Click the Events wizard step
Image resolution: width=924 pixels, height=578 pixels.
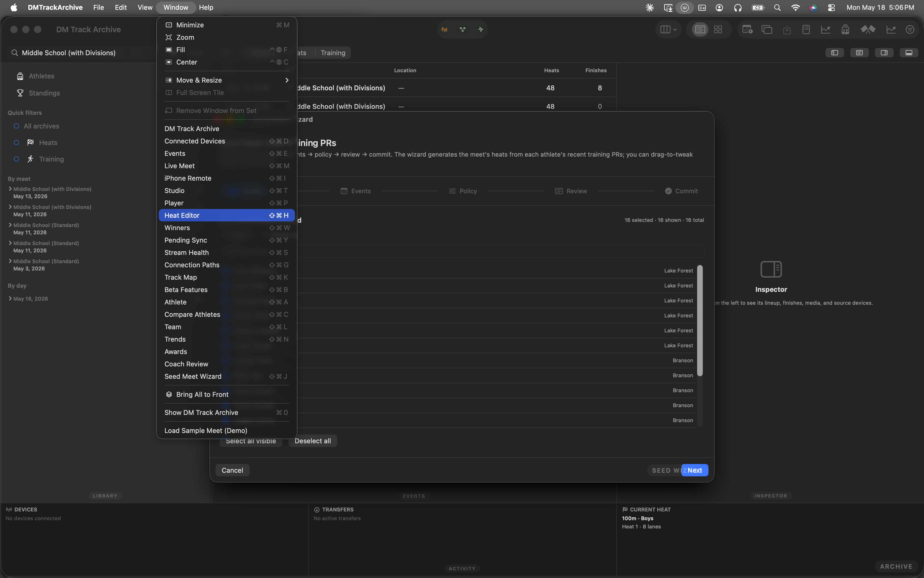(356, 191)
